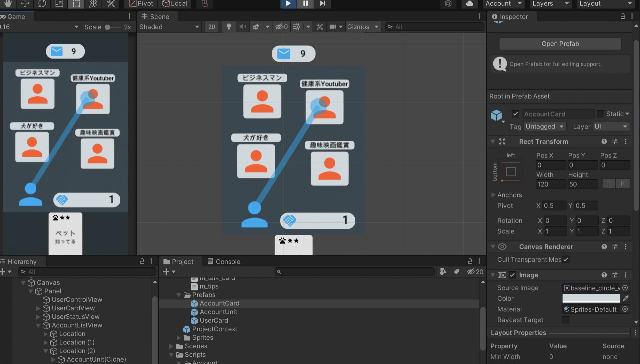Toggle scene effects icon
Image resolution: width=640 pixels, height=364 pixels.
(x=256, y=27)
